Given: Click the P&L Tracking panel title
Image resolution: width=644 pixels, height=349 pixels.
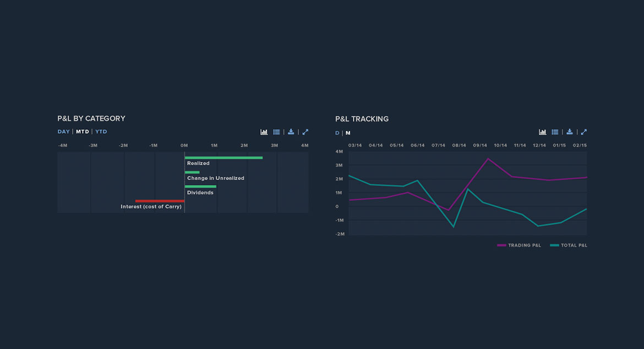Looking at the screenshot, I should tap(362, 119).
